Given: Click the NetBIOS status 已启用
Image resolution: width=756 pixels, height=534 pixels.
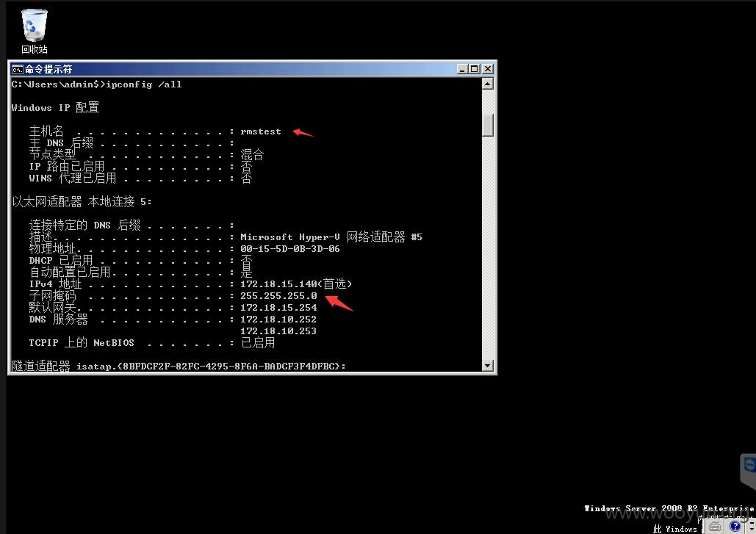Looking at the screenshot, I should point(258,343).
